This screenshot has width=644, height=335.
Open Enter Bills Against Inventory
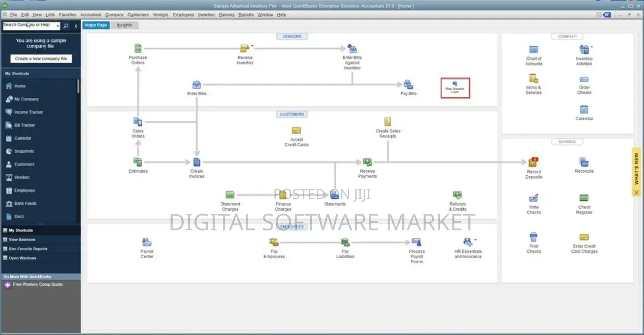(x=352, y=49)
